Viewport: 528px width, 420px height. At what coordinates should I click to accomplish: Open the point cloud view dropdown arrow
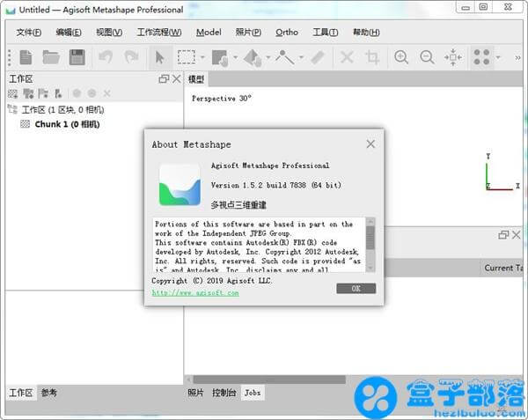point(498,57)
